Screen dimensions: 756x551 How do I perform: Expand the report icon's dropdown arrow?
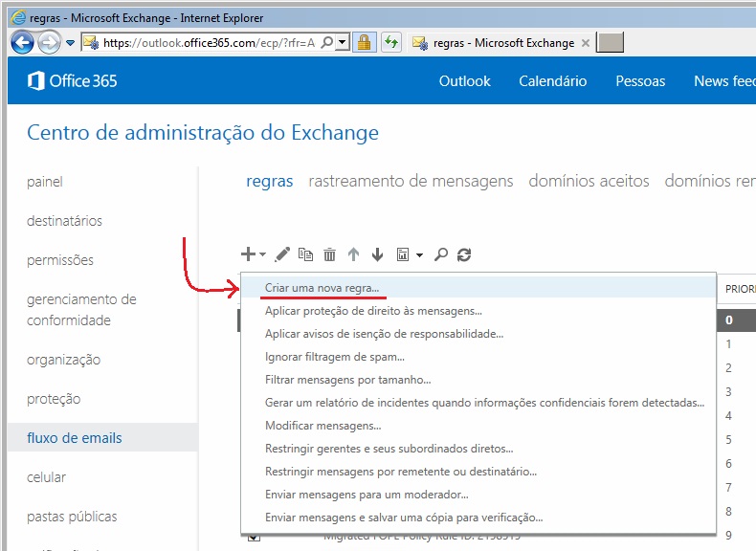pos(419,255)
